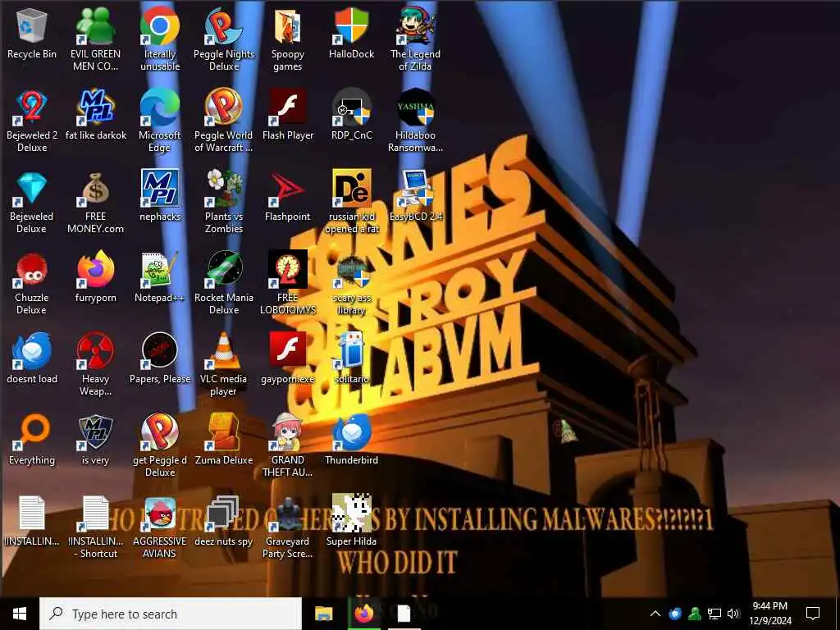Select the solitario desktop icon
This screenshot has width=840, height=630.
tap(351, 358)
